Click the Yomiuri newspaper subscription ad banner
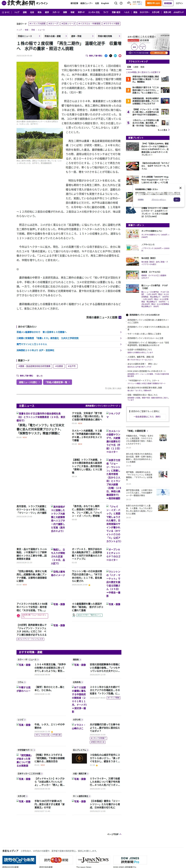 point(148,44)
